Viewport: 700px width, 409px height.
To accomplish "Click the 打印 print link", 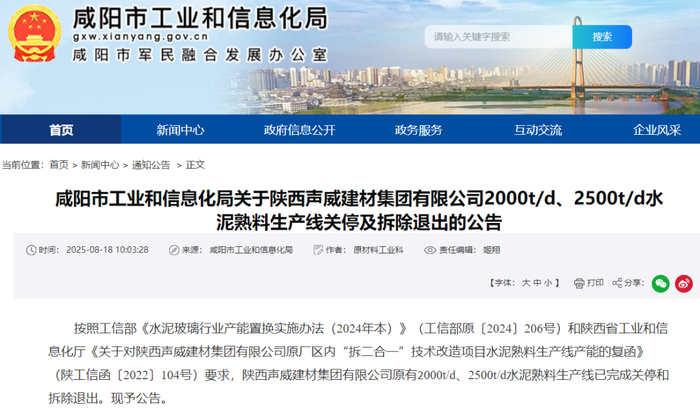I will (x=595, y=283).
